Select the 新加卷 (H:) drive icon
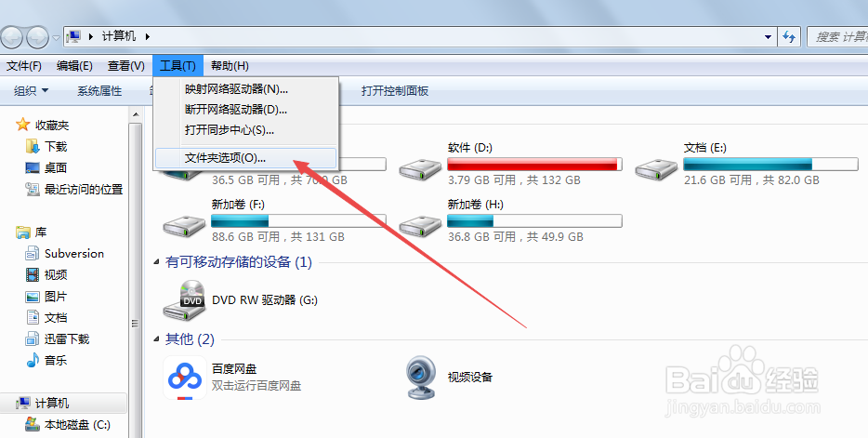 coord(421,225)
